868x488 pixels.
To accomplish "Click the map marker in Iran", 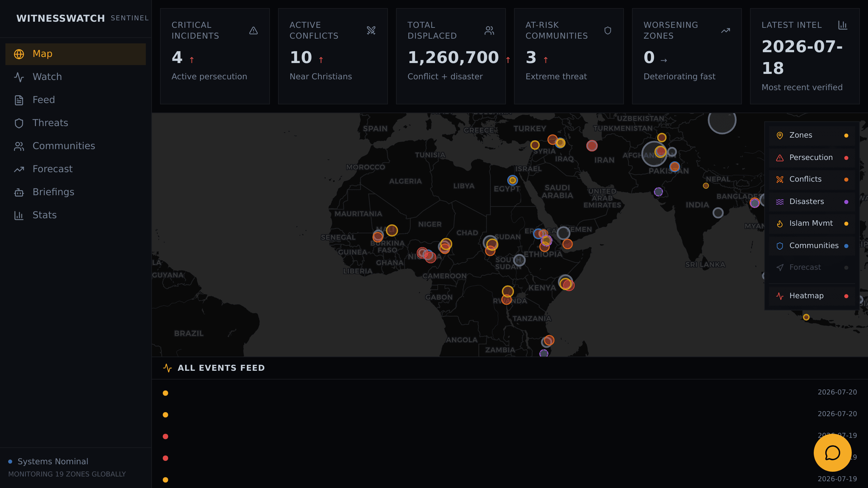I will [x=592, y=146].
